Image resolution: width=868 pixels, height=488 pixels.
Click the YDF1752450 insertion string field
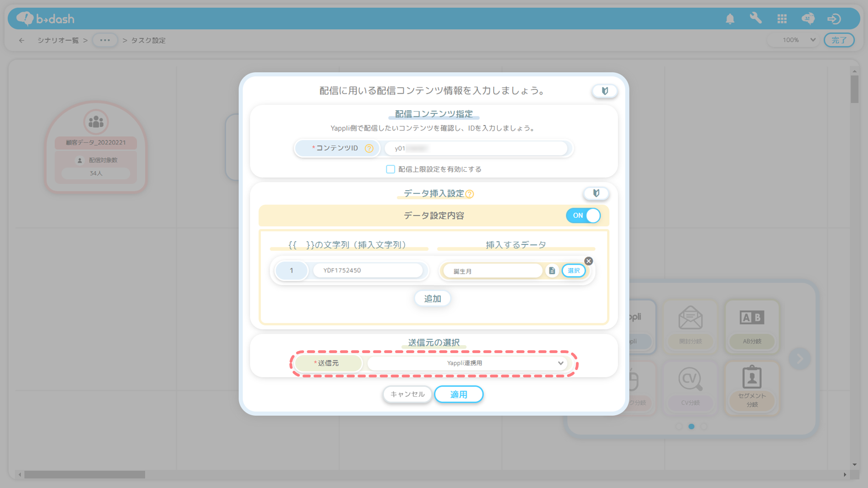[368, 270]
